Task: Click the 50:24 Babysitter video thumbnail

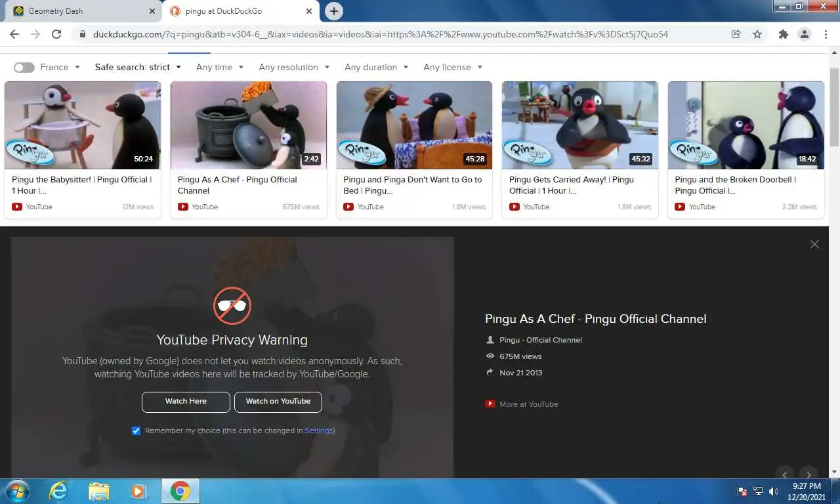Action: 83,125
